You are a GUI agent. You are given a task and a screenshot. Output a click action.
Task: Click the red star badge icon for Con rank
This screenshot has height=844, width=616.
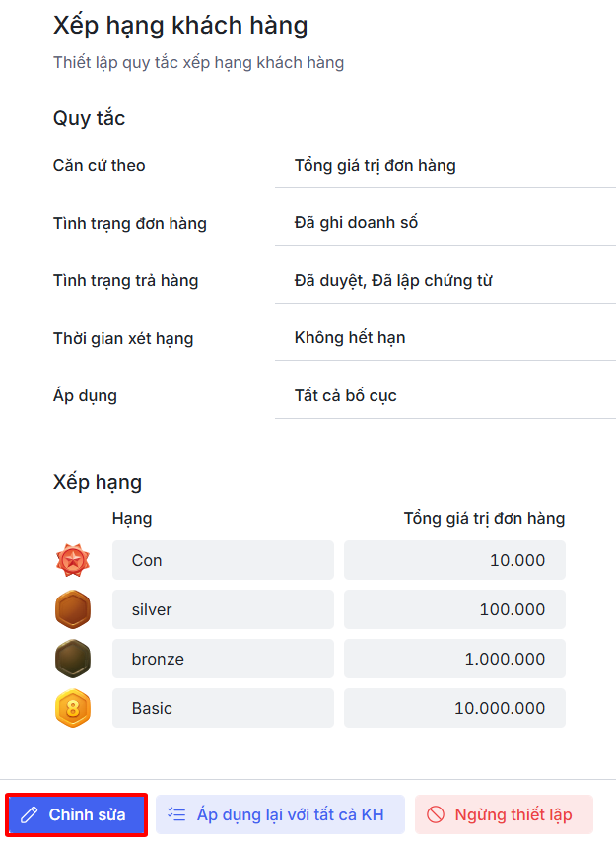tap(73, 560)
